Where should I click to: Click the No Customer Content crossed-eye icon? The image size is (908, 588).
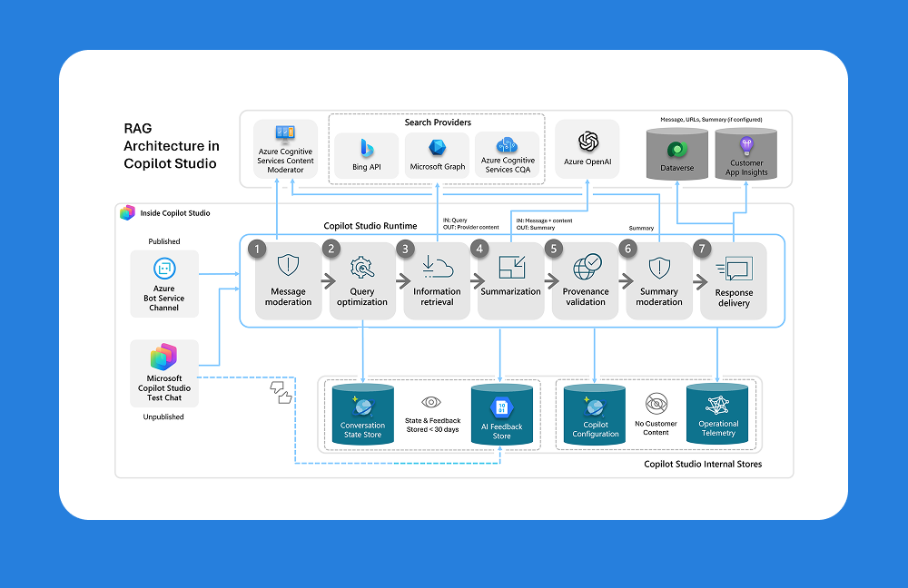(656, 404)
